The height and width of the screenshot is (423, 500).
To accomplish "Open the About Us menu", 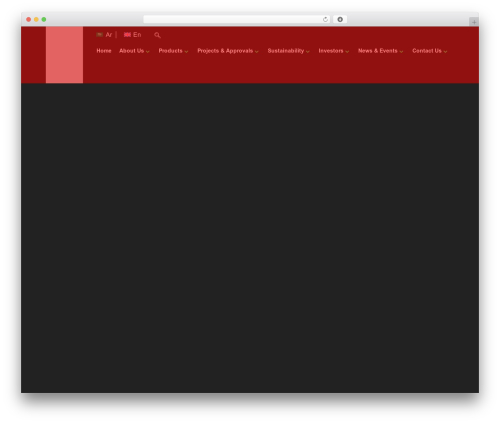I will point(131,51).
